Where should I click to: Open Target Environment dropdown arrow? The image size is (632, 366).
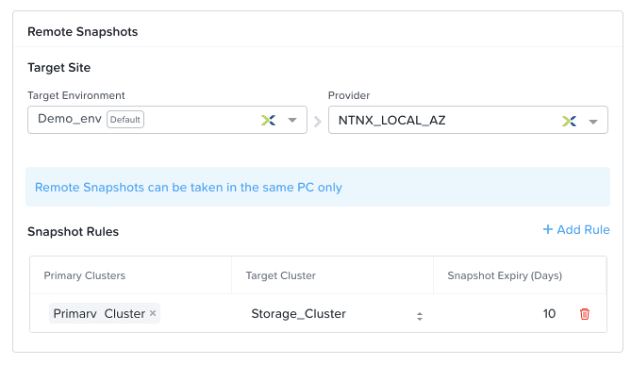pos(292,120)
